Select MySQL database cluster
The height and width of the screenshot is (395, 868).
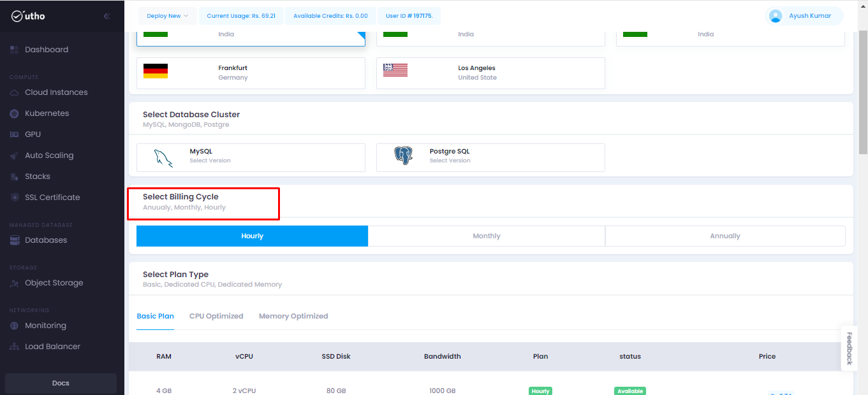(251, 157)
